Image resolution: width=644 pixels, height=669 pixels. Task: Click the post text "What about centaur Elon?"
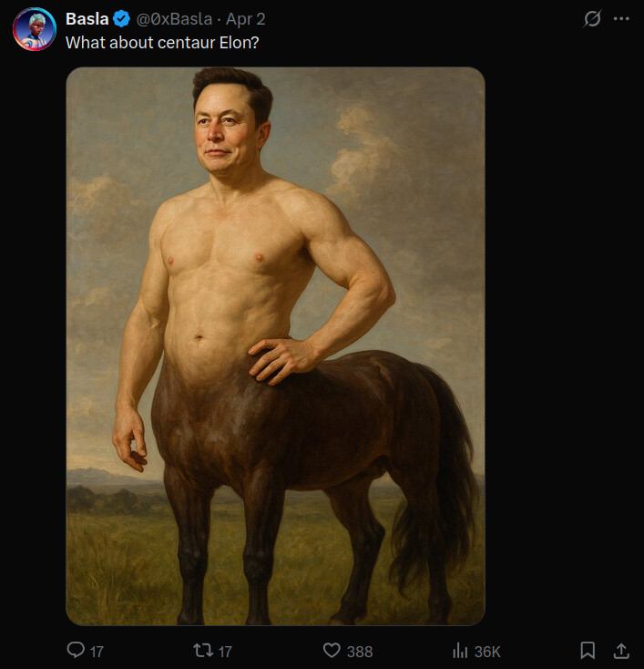162,43
